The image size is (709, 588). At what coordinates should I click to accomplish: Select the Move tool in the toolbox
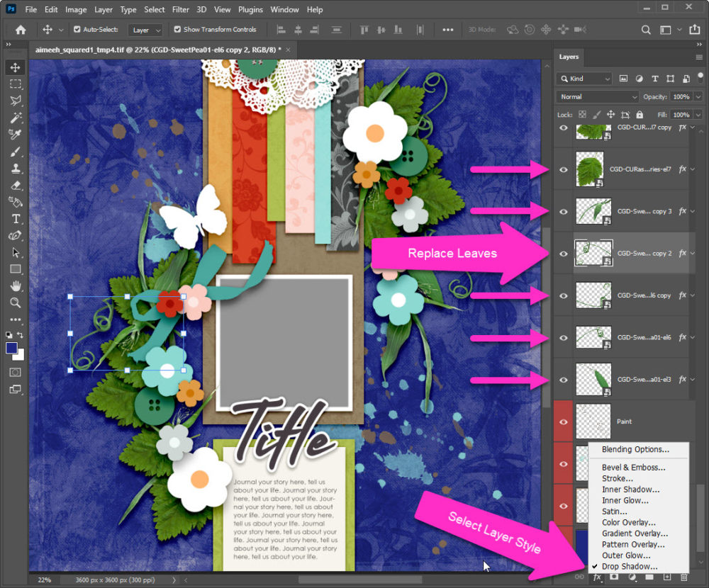[16, 67]
